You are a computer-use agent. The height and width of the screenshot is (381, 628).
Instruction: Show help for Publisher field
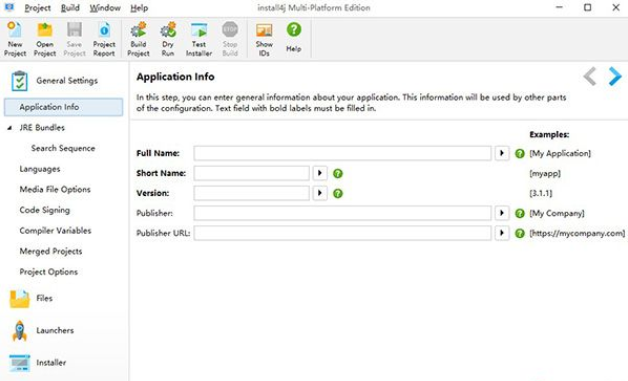519,214
